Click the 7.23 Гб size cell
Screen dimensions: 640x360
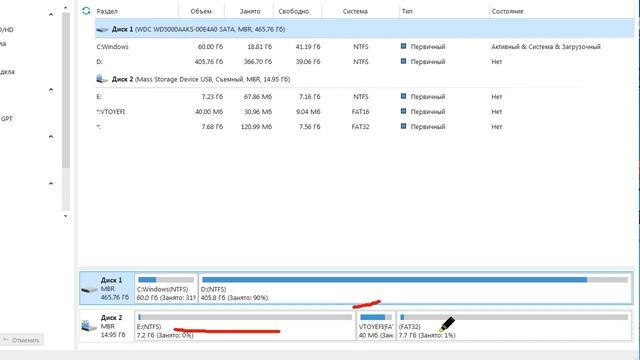point(212,97)
